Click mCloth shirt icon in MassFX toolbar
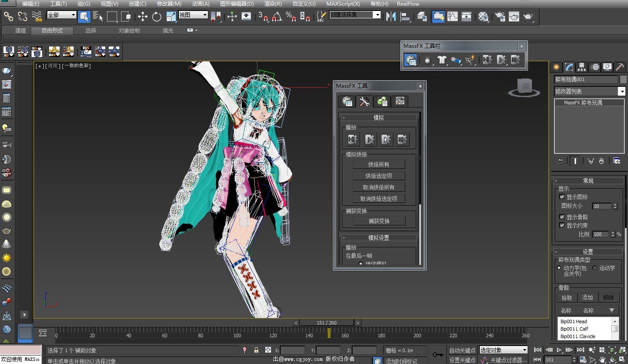 pos(442,61)
